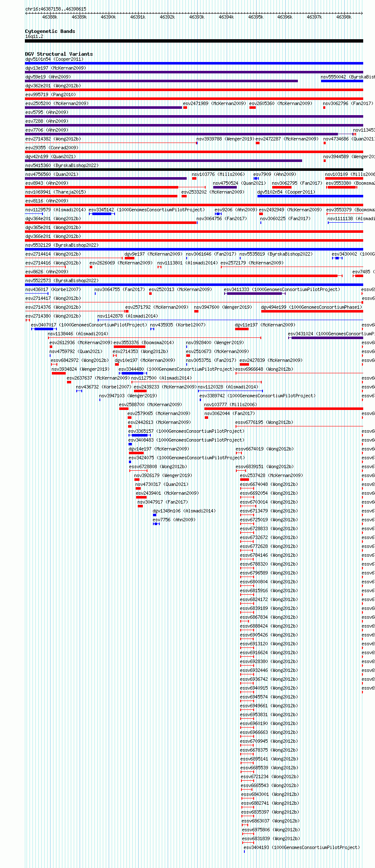Open variant dgv59e19 (Ahn2009)

pyautogui.click(x=48, y=77)
